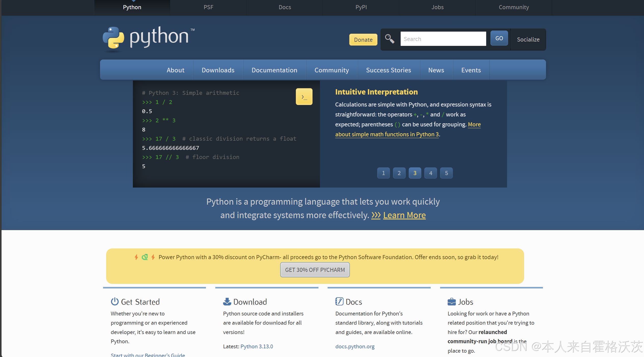Open the Documentation navigation menu
Viewport: 644px width, 357px height.
coord(274,70)
